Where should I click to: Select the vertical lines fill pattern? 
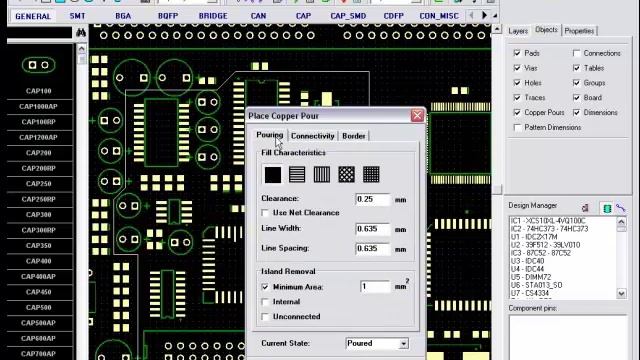322,175
